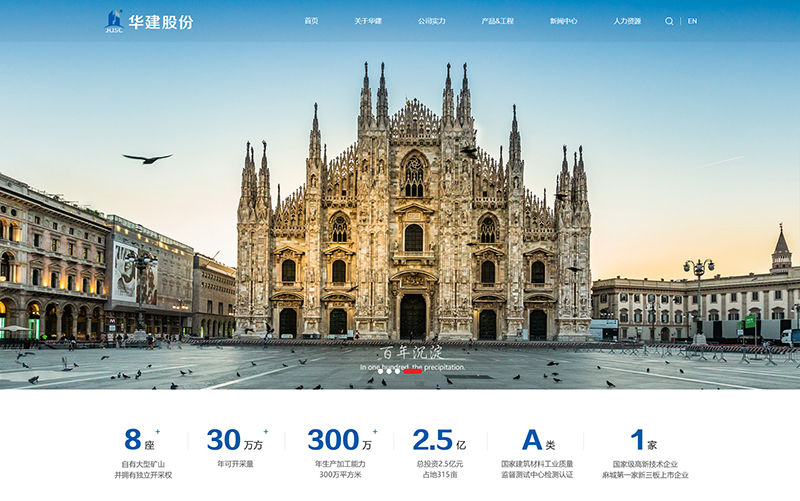Image resolution: width=800 pixels, height=501 pixels.
Task: Click the 自有大型矿山 description
Action: point(143,464)
